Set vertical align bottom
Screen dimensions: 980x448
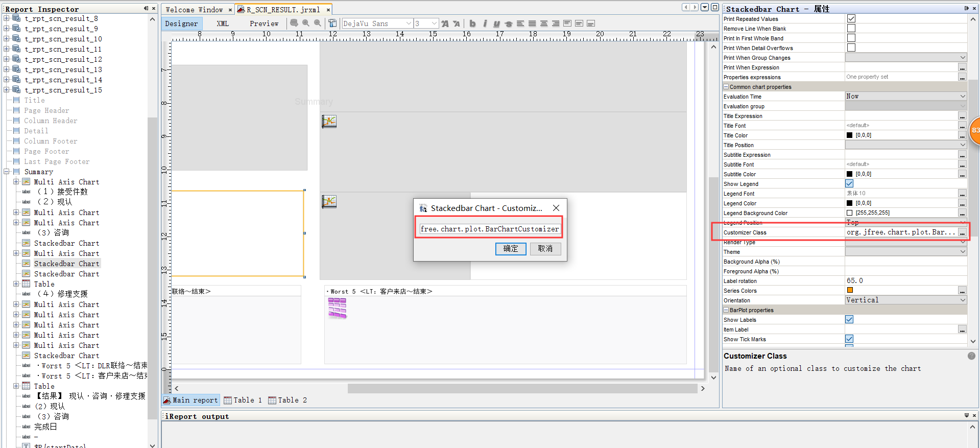coord(591,23)
